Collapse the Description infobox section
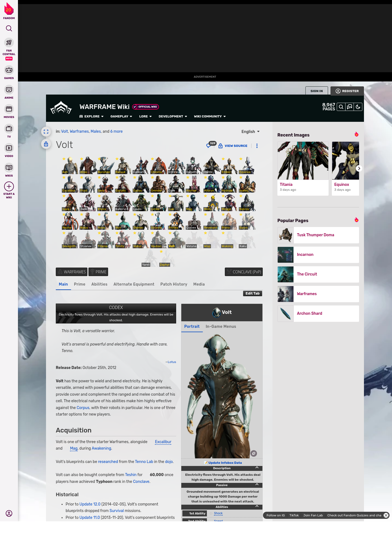392x545 pixels. click(x=257, y=468)
